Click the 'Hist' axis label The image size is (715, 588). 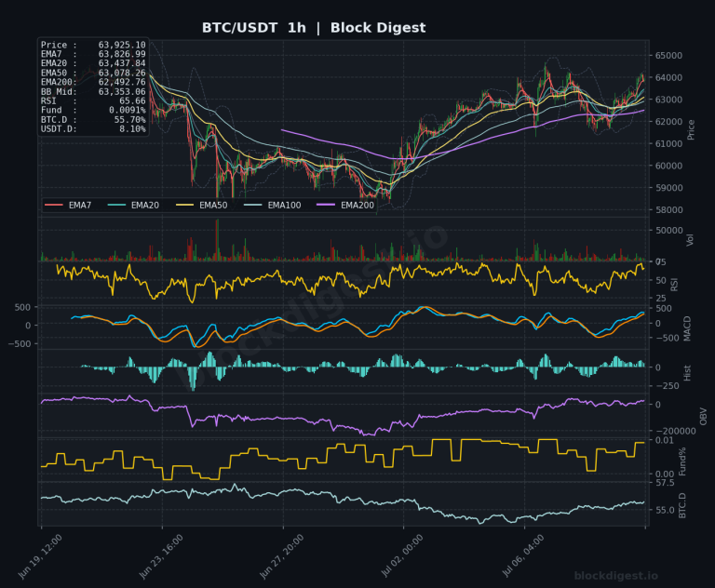pyautogui.click(x=687, y=373)
